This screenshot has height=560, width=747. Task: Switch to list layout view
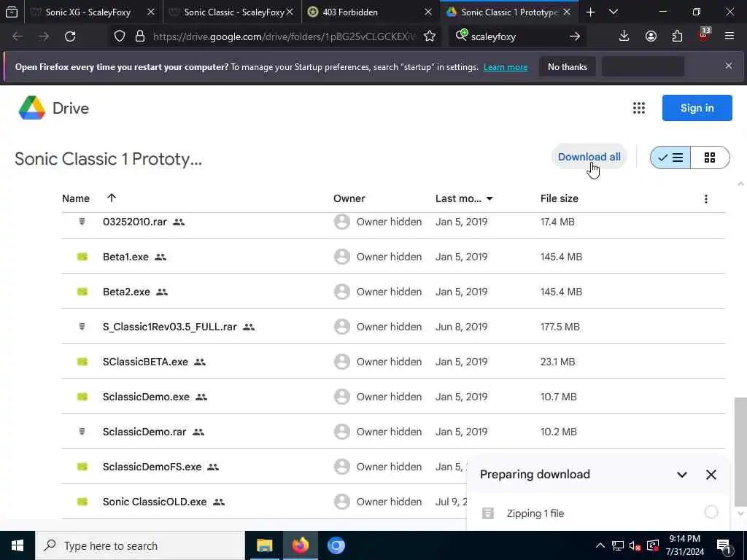pos(670,157)
